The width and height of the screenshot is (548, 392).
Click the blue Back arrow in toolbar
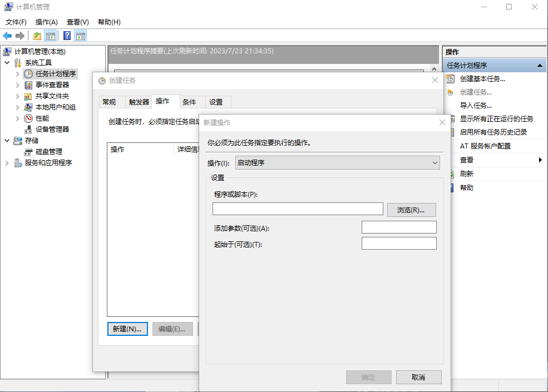7,36
